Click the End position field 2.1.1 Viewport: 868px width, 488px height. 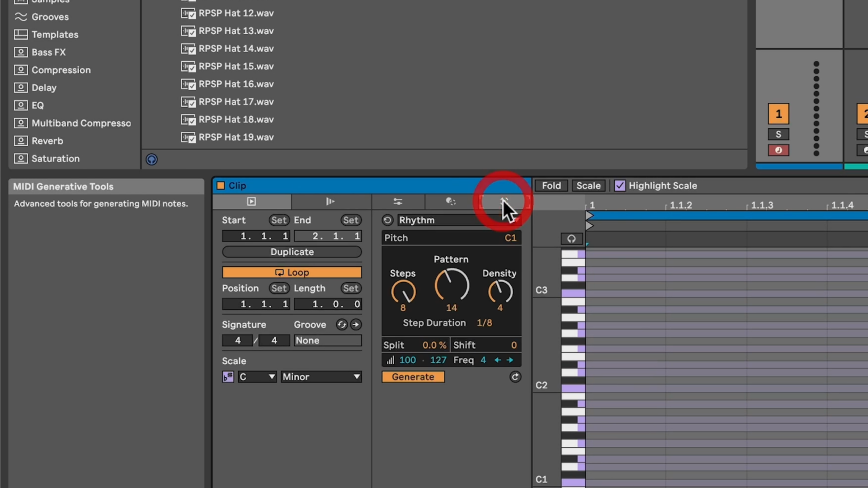328,236
